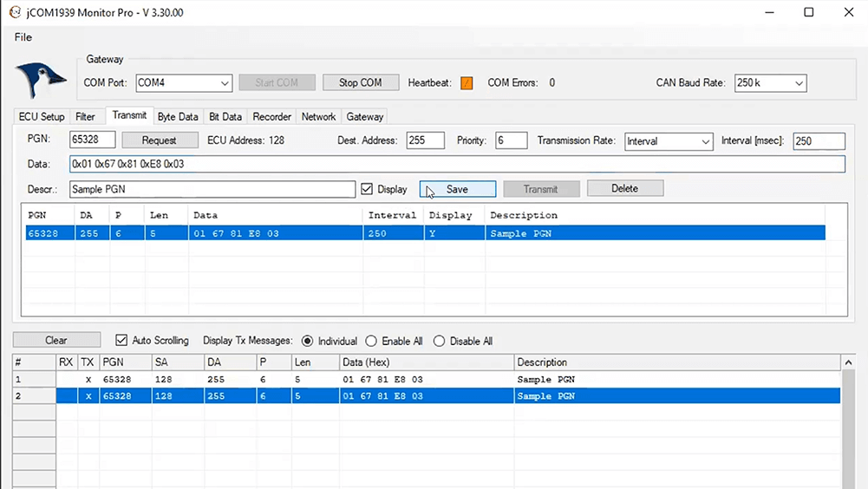Screen dimensions: 868x489
Task: Switch to the Filter tab
Action: [85, 117]
